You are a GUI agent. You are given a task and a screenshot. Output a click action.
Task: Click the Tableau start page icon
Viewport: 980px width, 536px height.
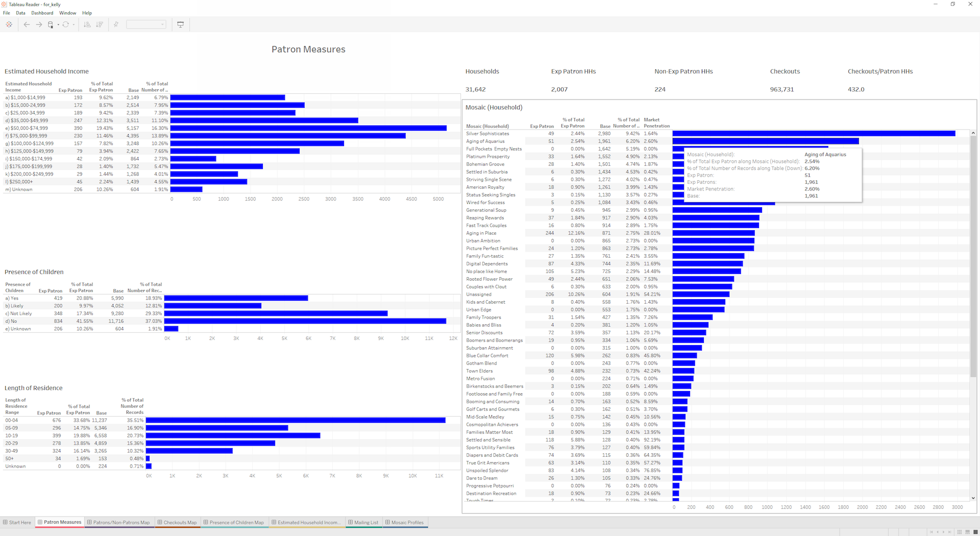[9, 25]
